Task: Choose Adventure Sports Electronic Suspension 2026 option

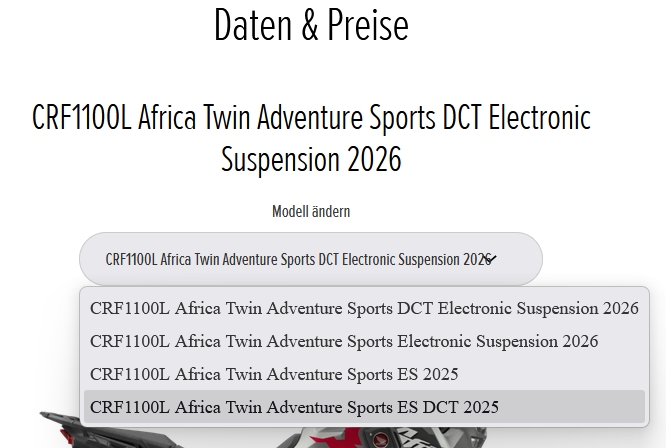Action: point(344,341)
